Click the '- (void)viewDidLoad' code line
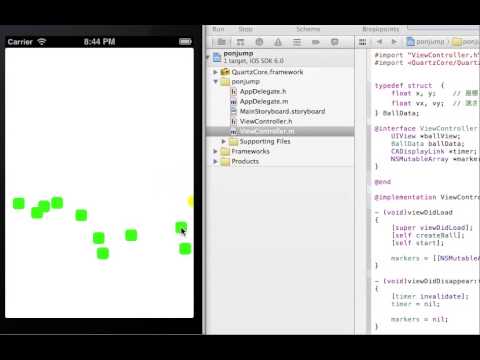Image resolution: width=480 pixels, height=360 pixels. [x=413, y=212]
